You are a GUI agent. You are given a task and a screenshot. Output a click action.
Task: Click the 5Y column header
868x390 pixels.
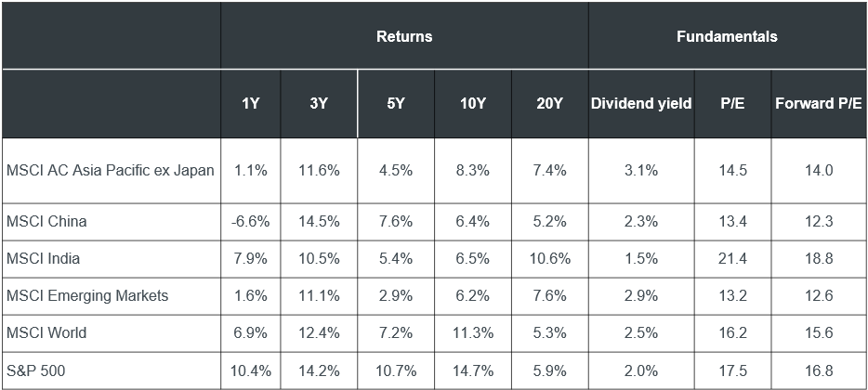[x=396, y=103]
